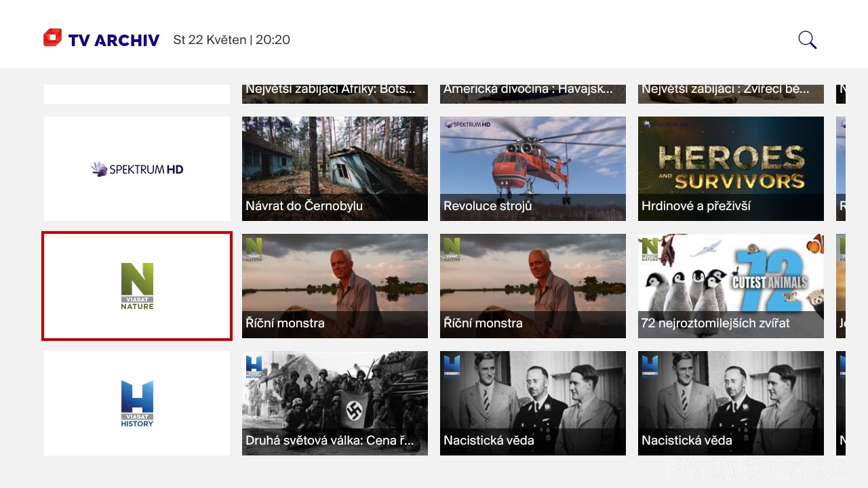Screen dimensions: 868x488
Task: Select Americká divočina programme tile
Action: [533, 94]
